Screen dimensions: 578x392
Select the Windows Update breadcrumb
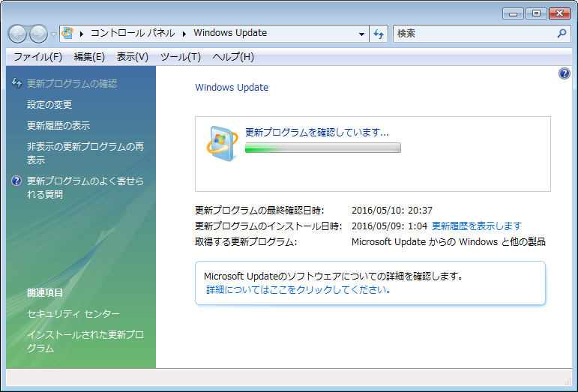point(230,33)
